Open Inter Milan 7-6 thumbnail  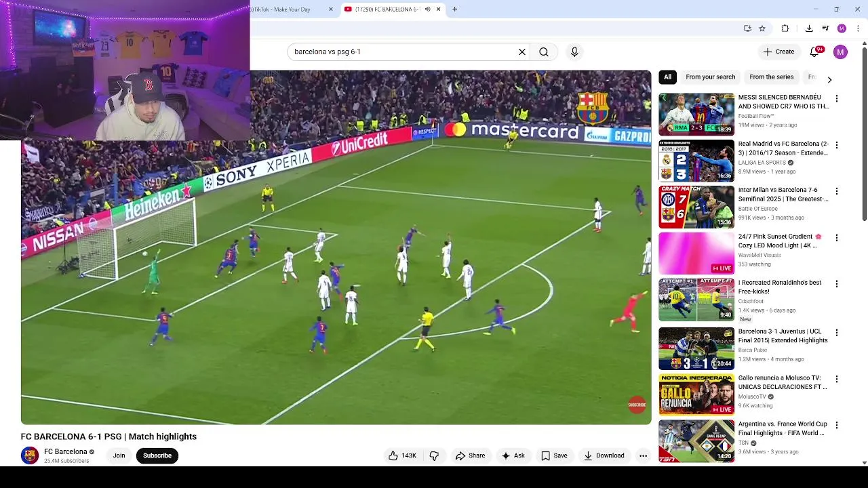(696, 207)
